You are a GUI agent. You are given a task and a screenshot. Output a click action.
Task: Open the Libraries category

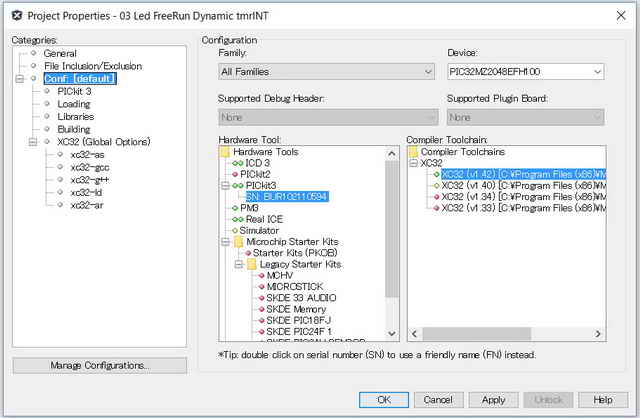pos(76,116)
